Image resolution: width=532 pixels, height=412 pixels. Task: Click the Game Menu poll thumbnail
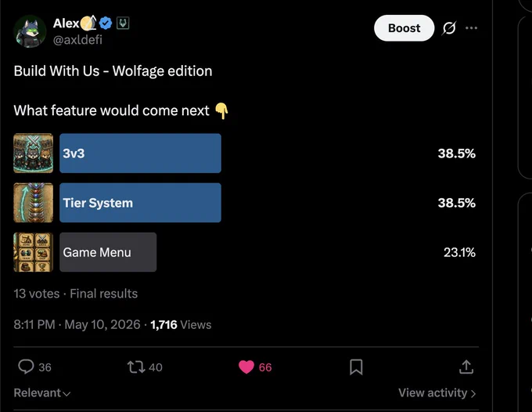(33, 252)
